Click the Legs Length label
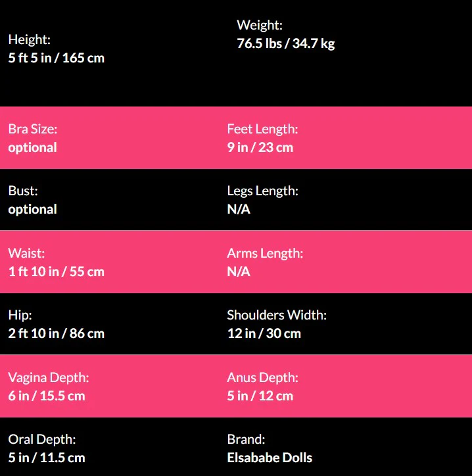The height and width of the screenshot is (476, 472). [262, 191]
